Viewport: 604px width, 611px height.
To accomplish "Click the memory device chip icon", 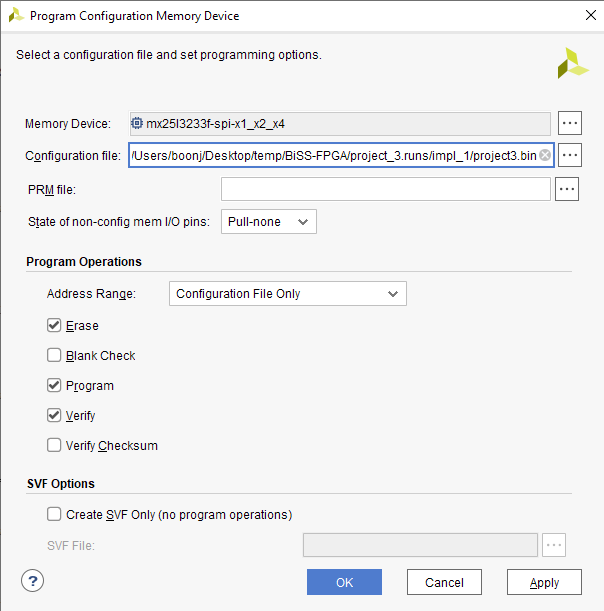I will (x=137, y=123).
